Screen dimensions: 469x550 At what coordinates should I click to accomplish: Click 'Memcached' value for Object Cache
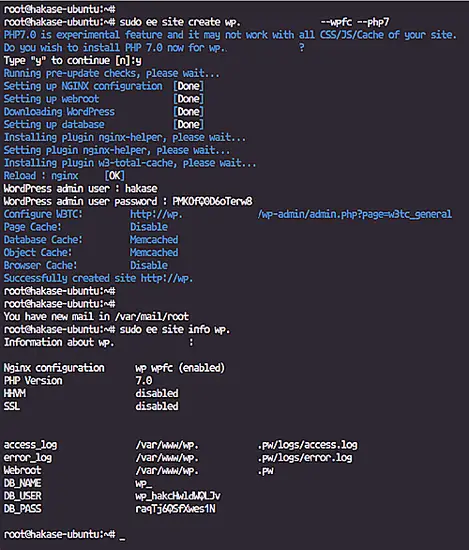[154, 253]
